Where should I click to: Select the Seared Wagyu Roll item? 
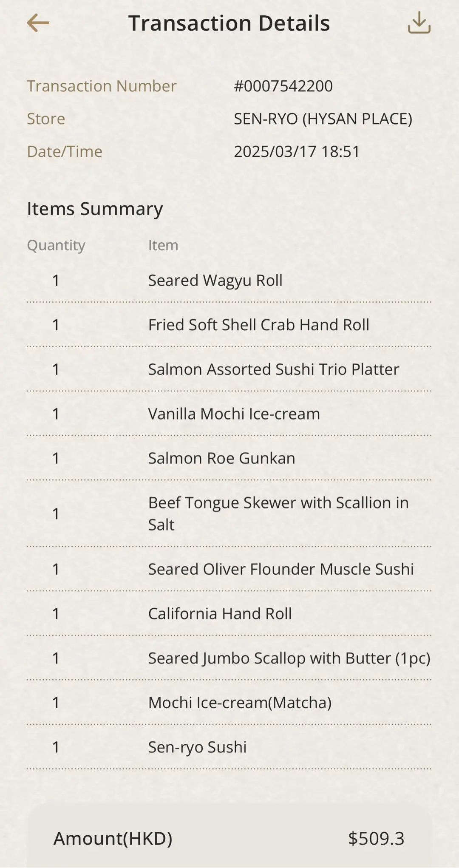(215, 281)
